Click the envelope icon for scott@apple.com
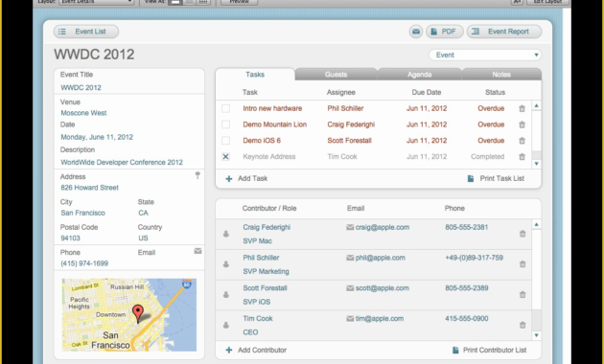This screenshot has width=604, height=364. point(350,288)
